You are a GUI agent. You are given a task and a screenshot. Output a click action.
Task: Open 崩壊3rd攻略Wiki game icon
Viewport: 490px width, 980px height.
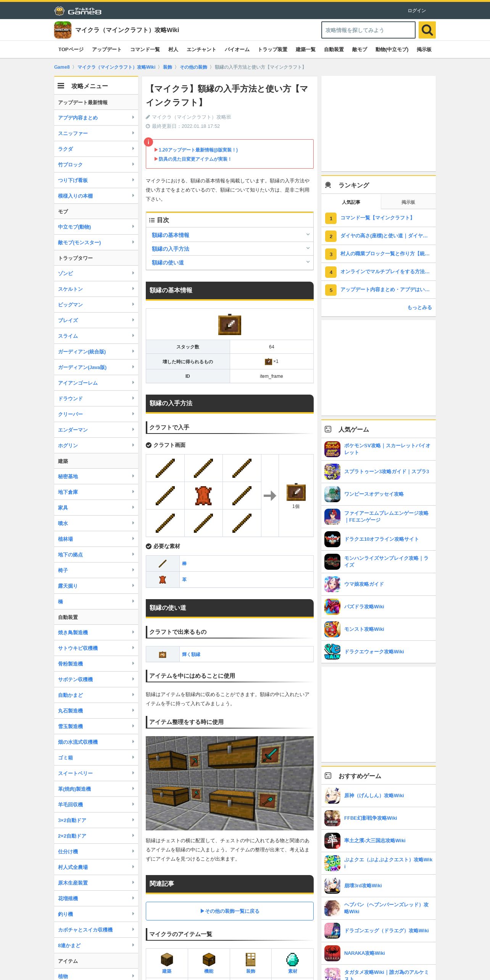pos(332,886)
